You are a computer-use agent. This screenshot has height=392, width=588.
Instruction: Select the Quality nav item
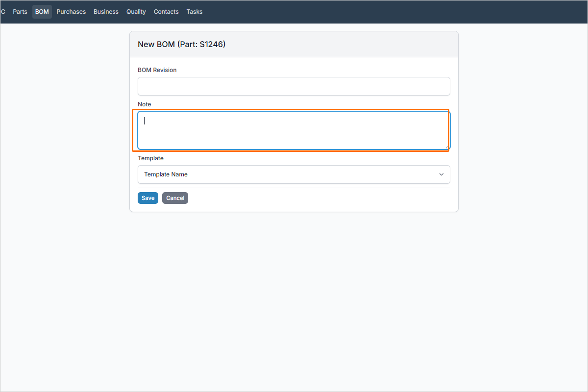136,12
